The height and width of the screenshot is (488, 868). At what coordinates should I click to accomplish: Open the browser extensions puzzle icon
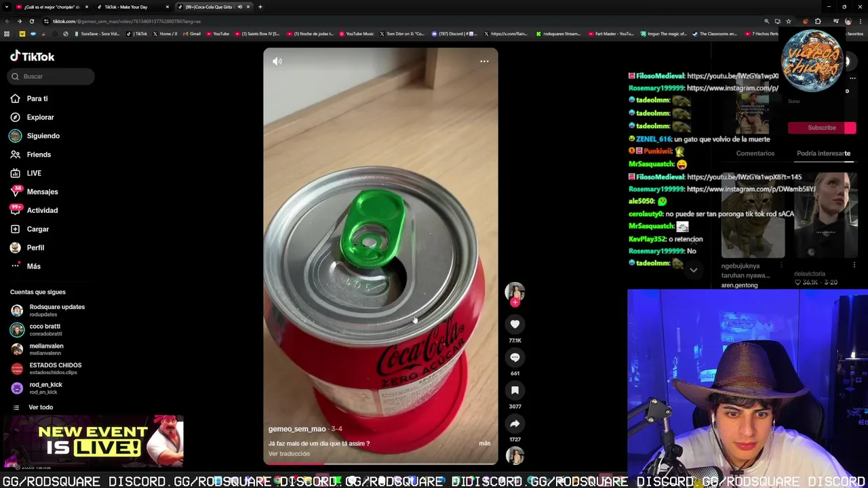(818, 21)
